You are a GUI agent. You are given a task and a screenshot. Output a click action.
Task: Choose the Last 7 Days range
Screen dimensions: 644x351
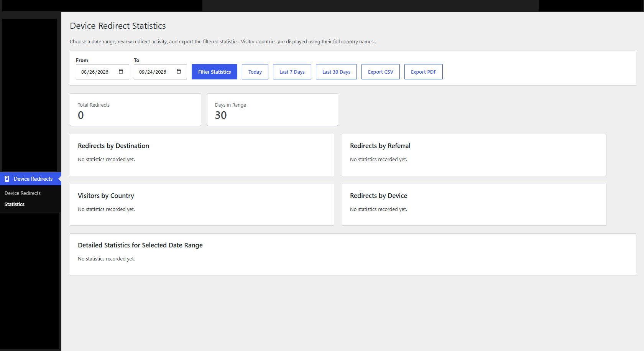(x=292, y=72)
